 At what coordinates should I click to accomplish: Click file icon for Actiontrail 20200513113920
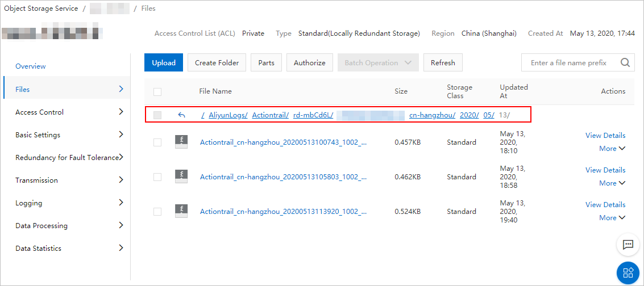pyautogui.click(x=181, y=211)
